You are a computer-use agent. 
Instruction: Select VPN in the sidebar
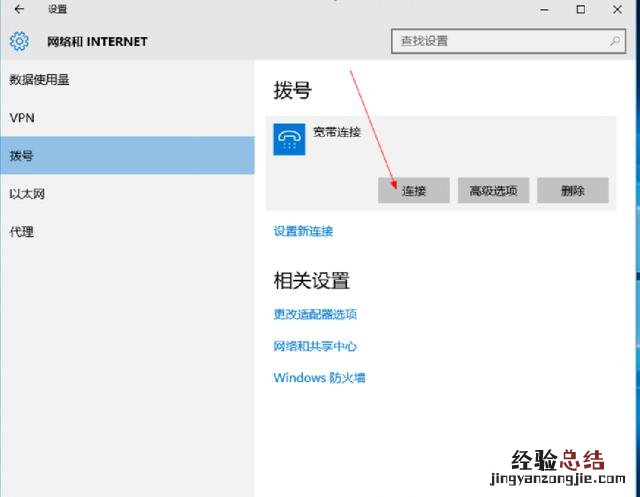22,118
